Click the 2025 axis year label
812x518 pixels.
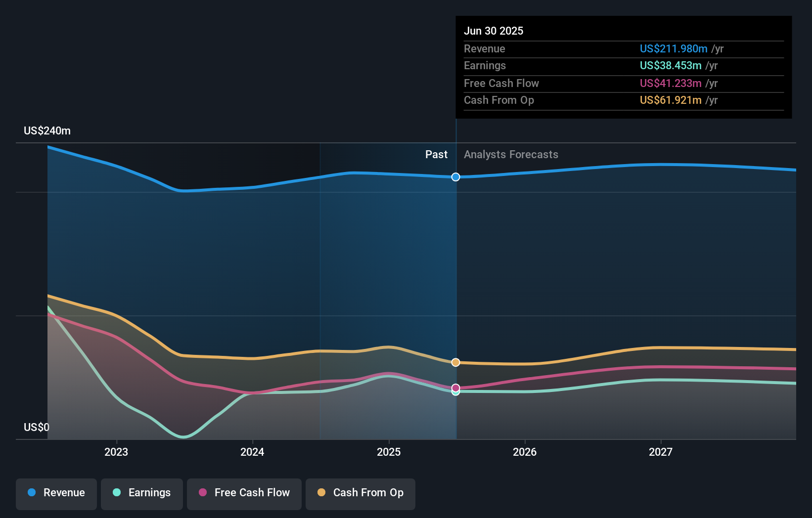pos(389,451)
